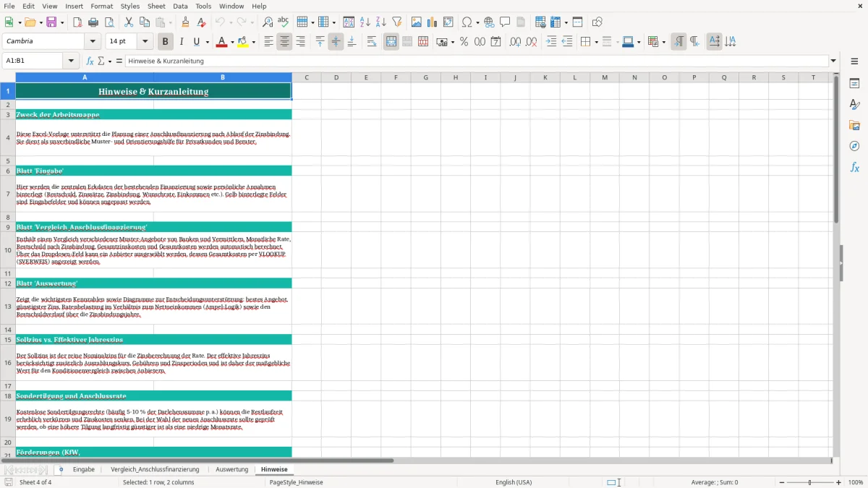The width and height of the screenshot is (868, 488).
Task: Click the font color red swatch
Action: [221, 42]
